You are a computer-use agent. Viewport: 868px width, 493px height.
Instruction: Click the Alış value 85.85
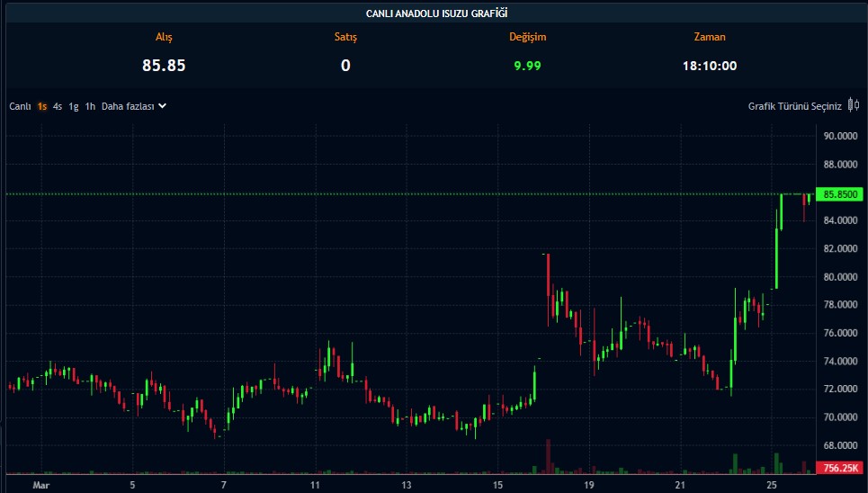164,66
